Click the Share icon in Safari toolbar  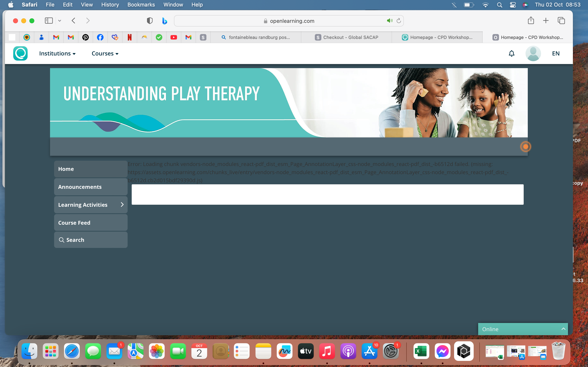point(531,21)
